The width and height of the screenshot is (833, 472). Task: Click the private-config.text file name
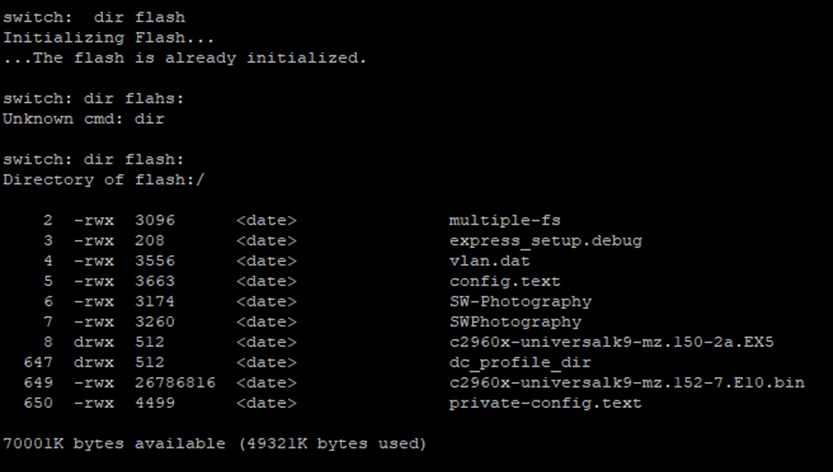point(545,403)
